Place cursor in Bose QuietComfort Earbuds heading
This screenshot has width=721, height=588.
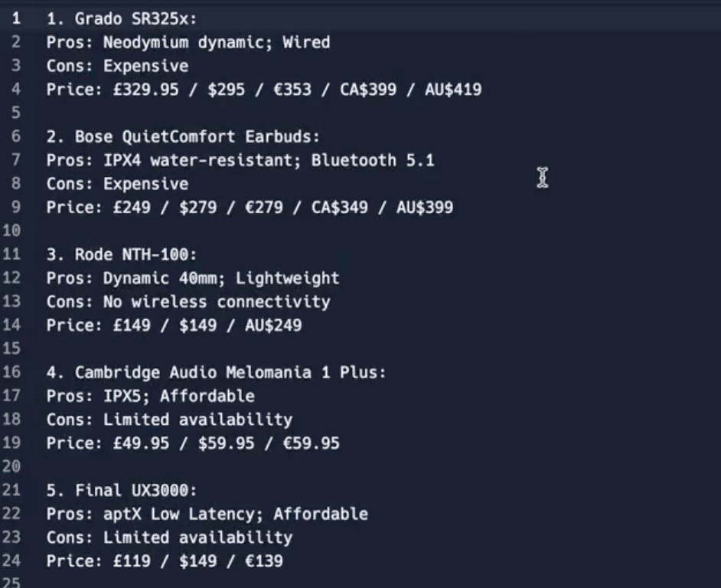(183, 136)
